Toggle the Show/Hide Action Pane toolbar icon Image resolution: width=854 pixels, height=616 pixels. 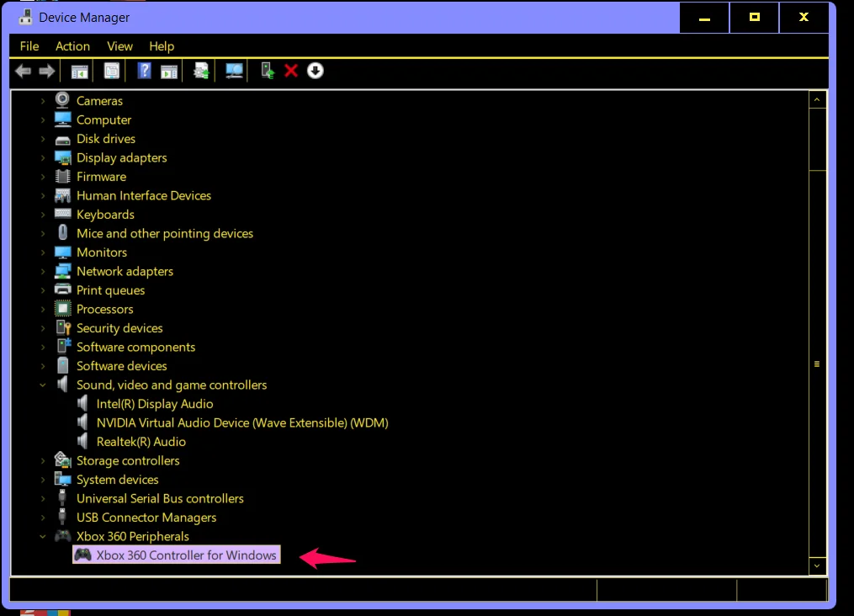coord(169,71)
